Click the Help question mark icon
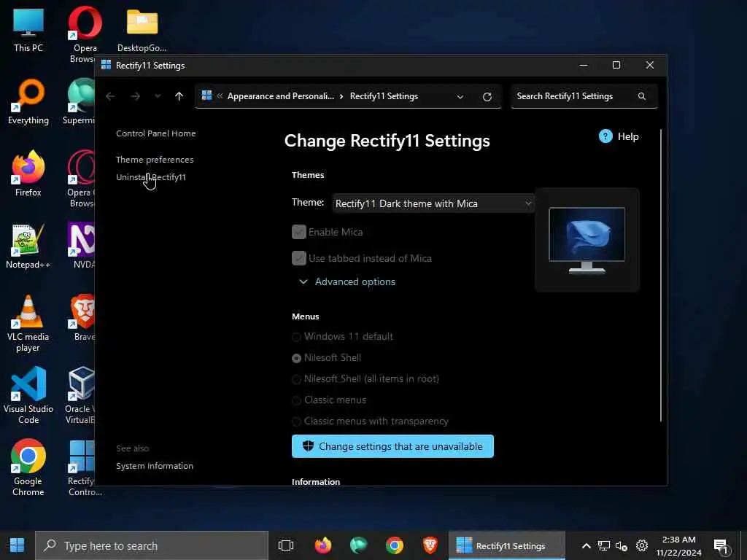Viewport: 747px width, 560px height. [605, 136]
